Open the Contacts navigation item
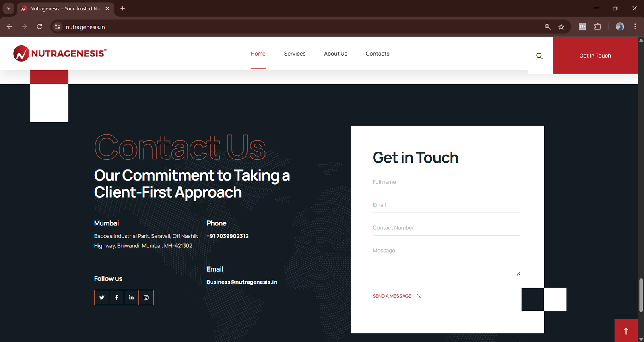 (x=377, y=54)
